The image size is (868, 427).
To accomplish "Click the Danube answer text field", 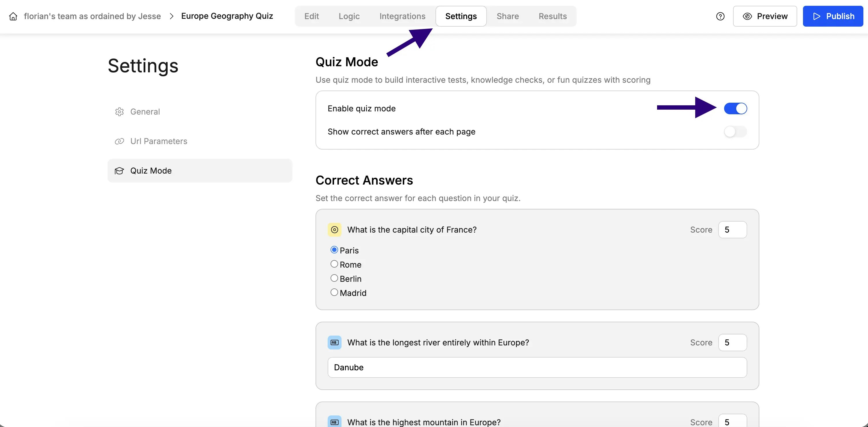I will (537, 367).
